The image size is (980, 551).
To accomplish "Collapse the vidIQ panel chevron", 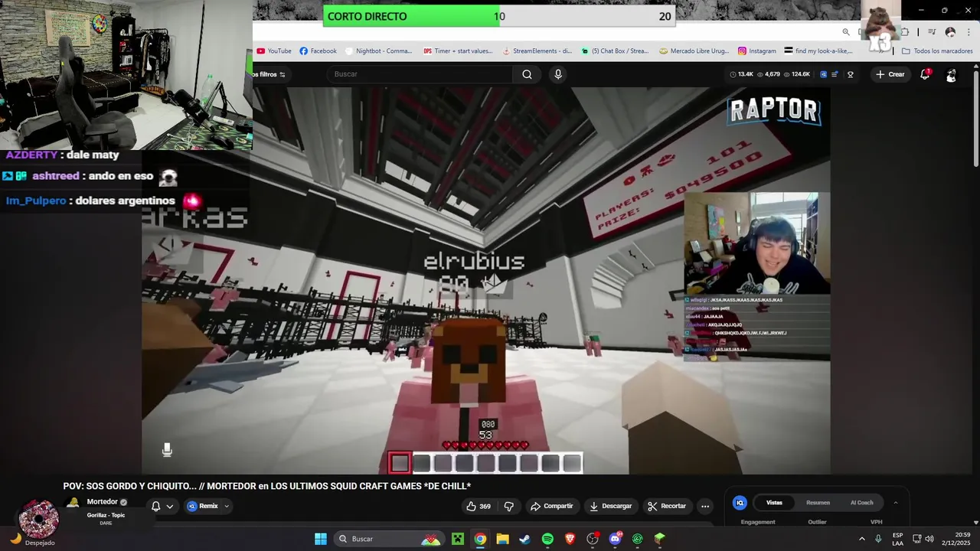I will coord(895,503).
